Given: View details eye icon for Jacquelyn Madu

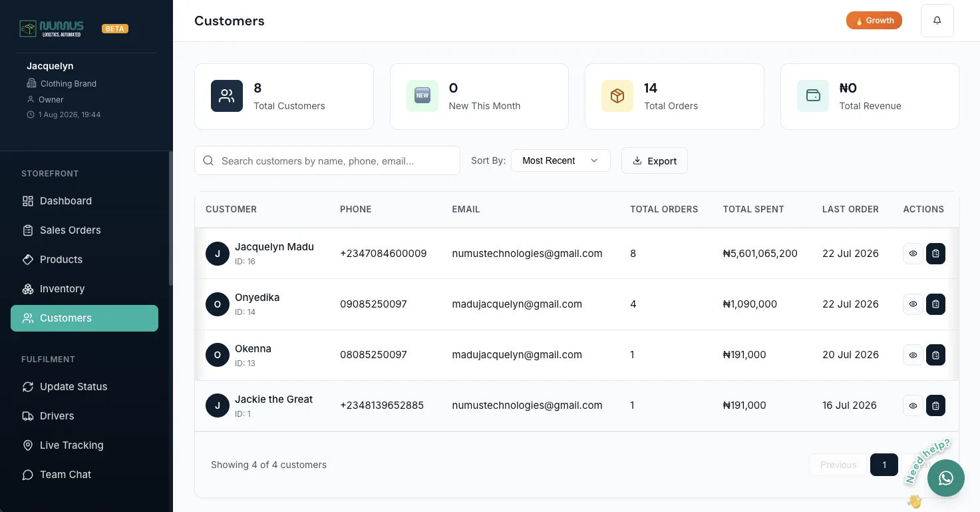Looking at the screenshot, I should click(x=913, y=254).
